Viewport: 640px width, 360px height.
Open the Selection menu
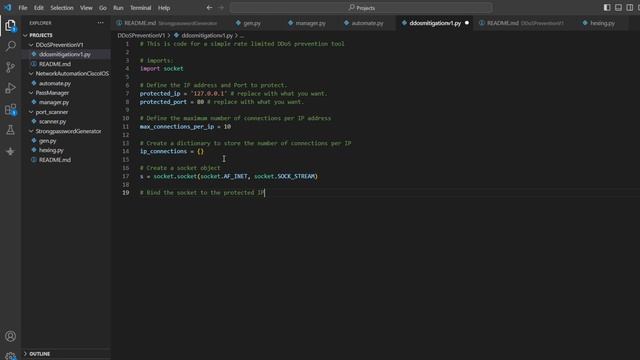point(62,8)
